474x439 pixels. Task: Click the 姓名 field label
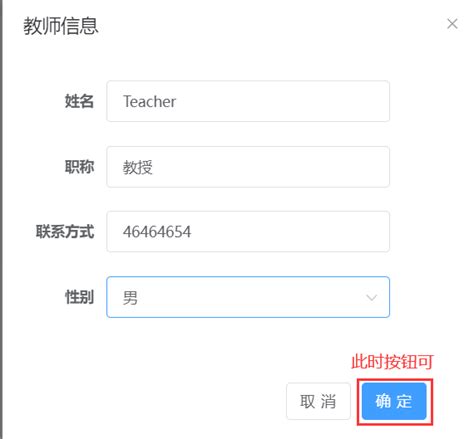click(79, 101)
